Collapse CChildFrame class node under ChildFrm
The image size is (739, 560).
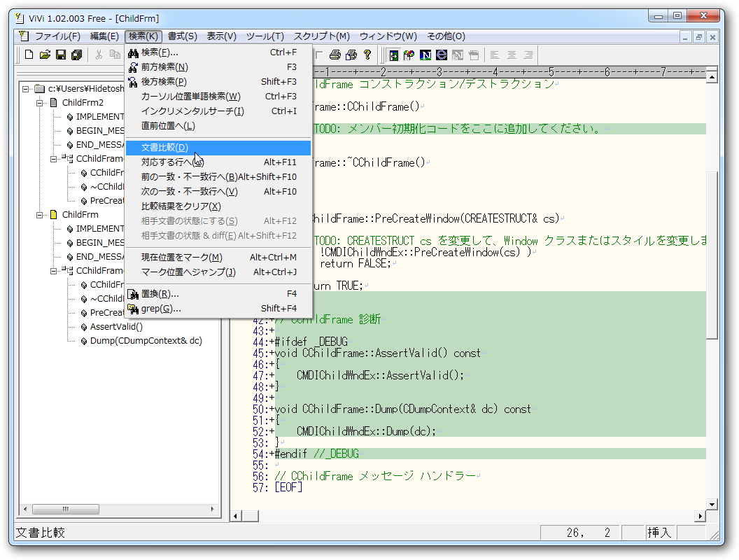[x=53, y=271]
